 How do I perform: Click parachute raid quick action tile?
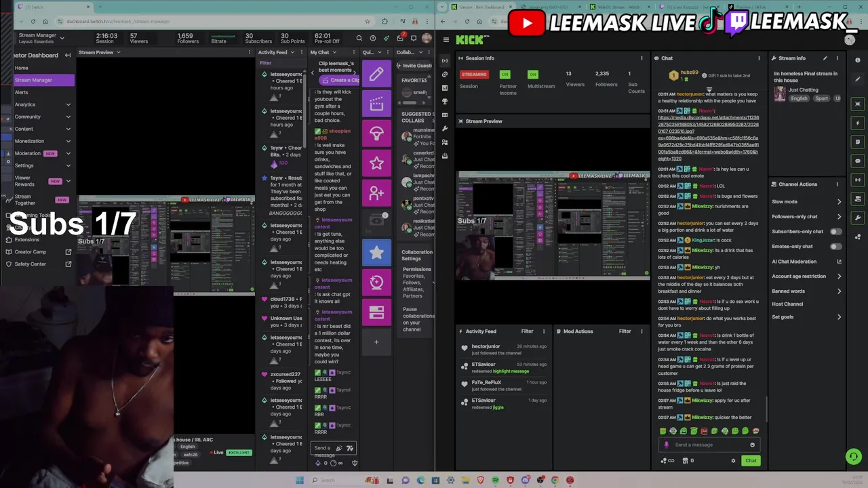(x=376, y=133)
